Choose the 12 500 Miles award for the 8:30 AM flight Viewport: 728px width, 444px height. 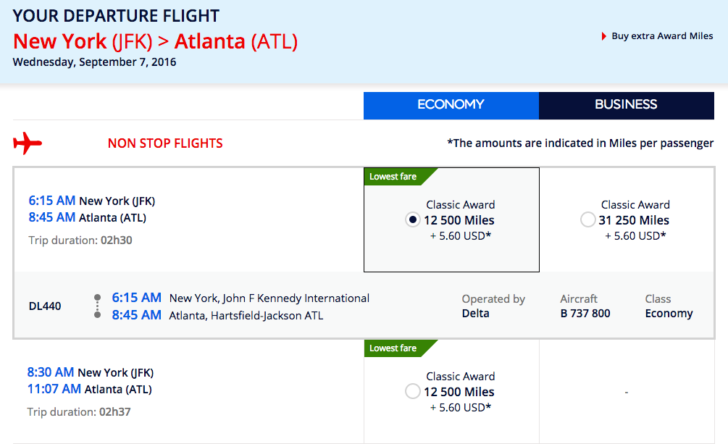[412, 392]
